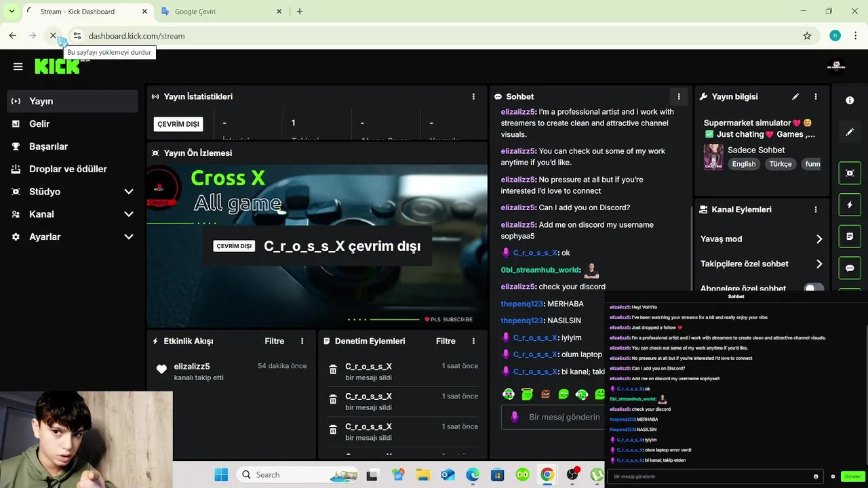The image size is (868, 488).
Task: Open OBS Studio from taskbar
Action: pyautogui.click(x=572, y=475)
